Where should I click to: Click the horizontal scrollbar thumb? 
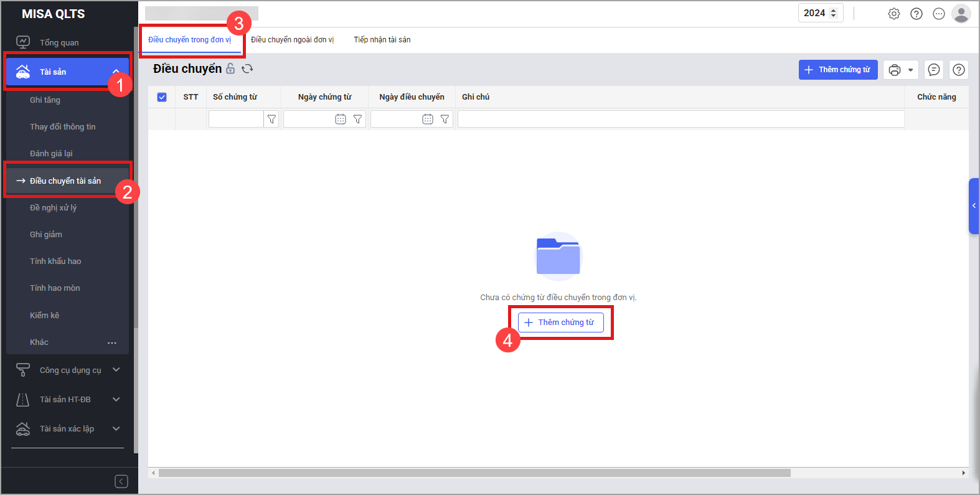[x=474, y=473]
